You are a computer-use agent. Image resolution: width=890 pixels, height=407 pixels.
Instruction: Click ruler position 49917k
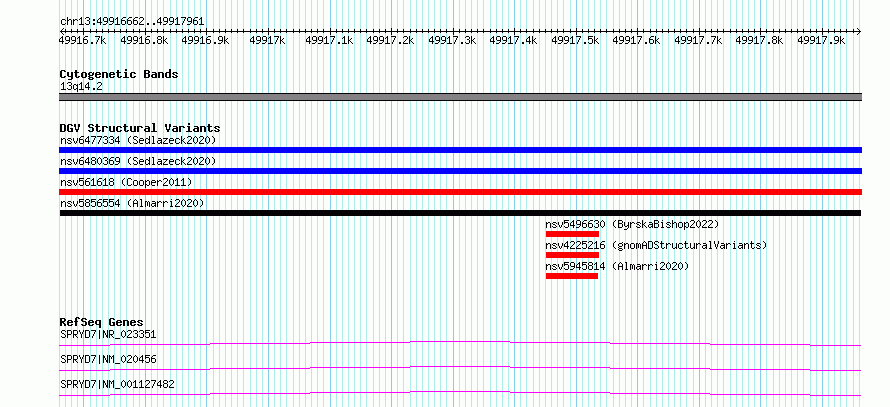(267, 40)
